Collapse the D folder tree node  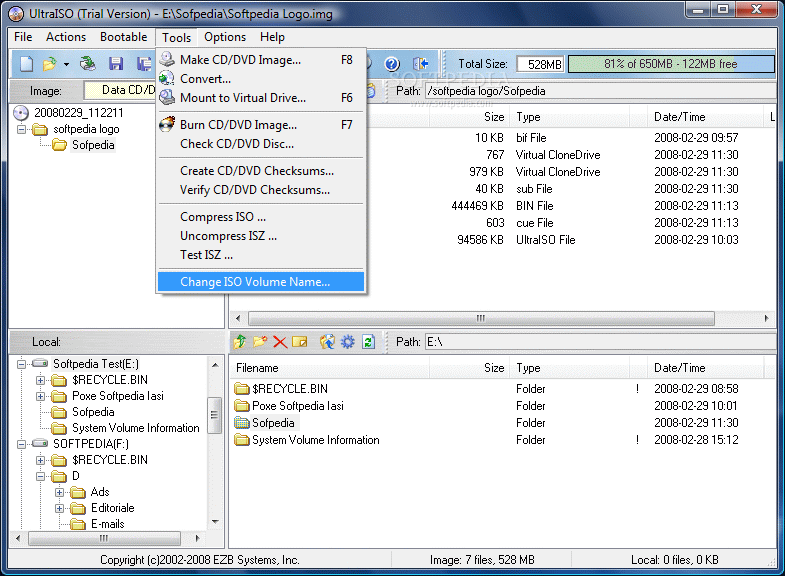tap(41, 476)
